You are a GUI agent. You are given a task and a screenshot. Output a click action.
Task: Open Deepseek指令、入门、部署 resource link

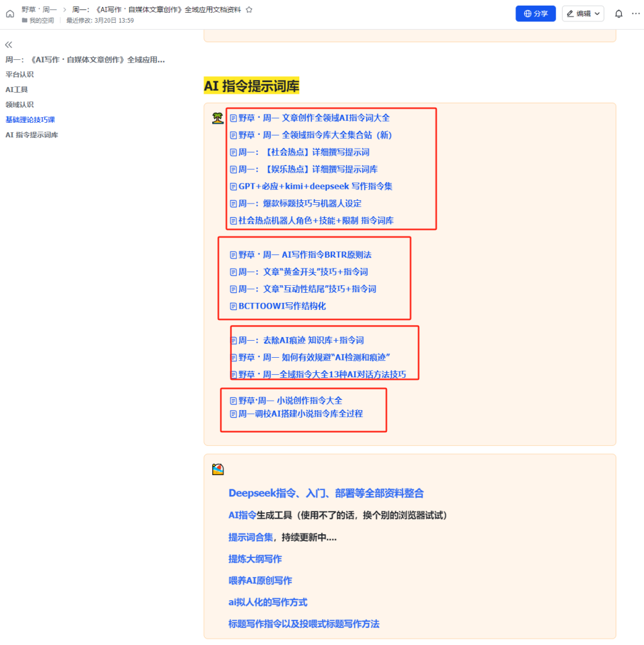point(326,493)
